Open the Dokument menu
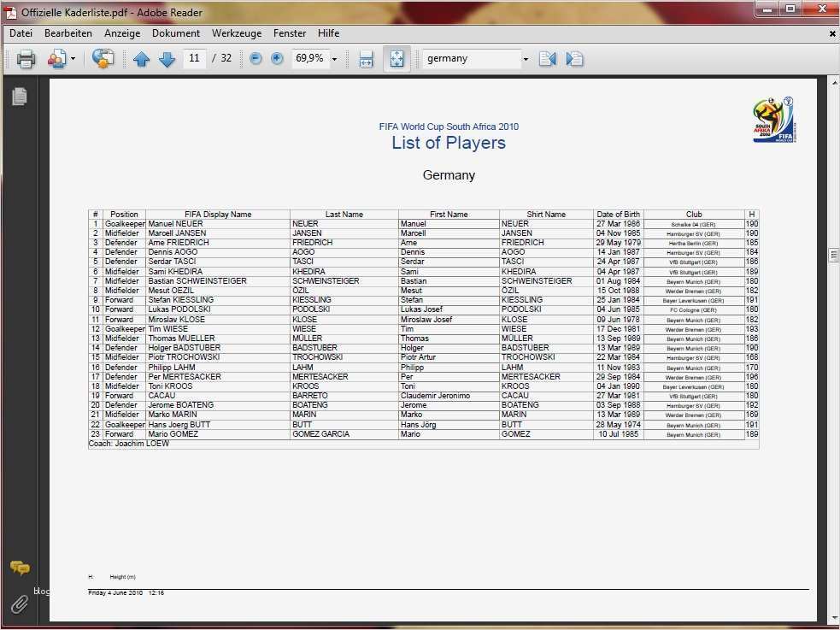This screenshot has height=630, width=840. [176, 33]
